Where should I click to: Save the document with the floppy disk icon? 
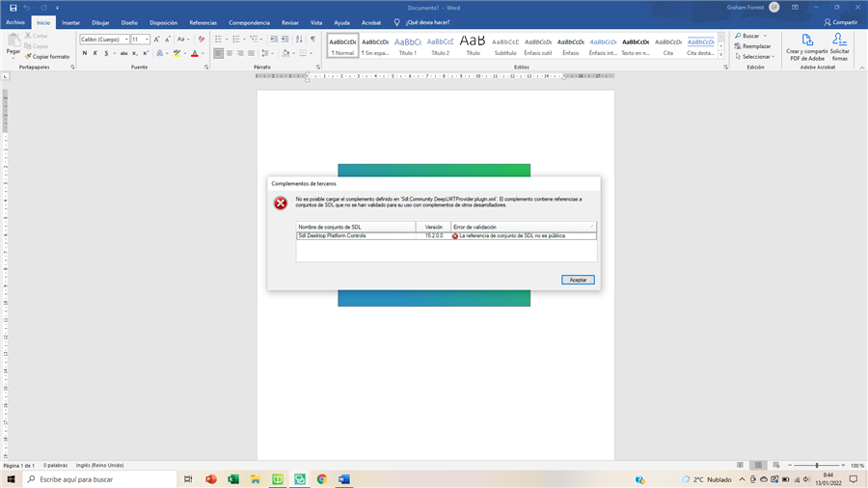14,8
